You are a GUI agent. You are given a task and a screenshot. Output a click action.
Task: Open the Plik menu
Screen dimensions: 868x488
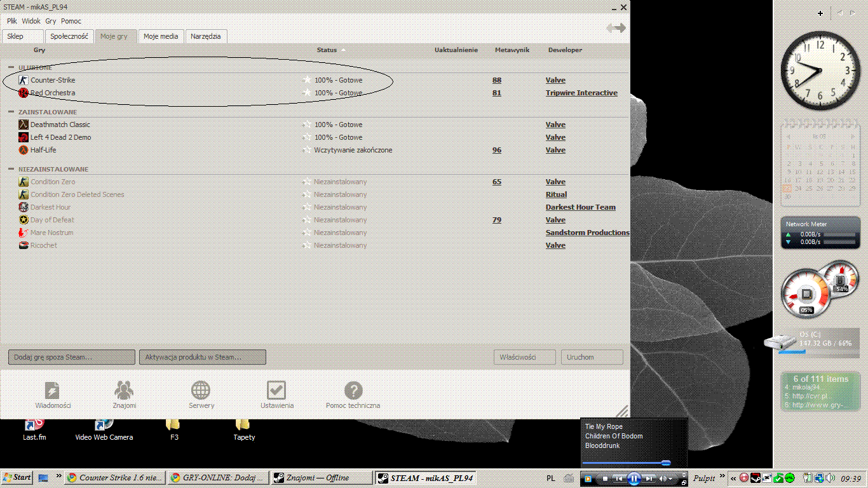point(12,21)
